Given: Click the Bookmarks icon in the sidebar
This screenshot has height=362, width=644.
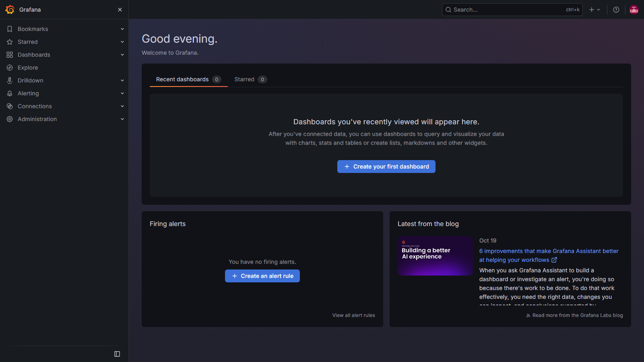Looking at the screenshot, I should coord(10,29).
